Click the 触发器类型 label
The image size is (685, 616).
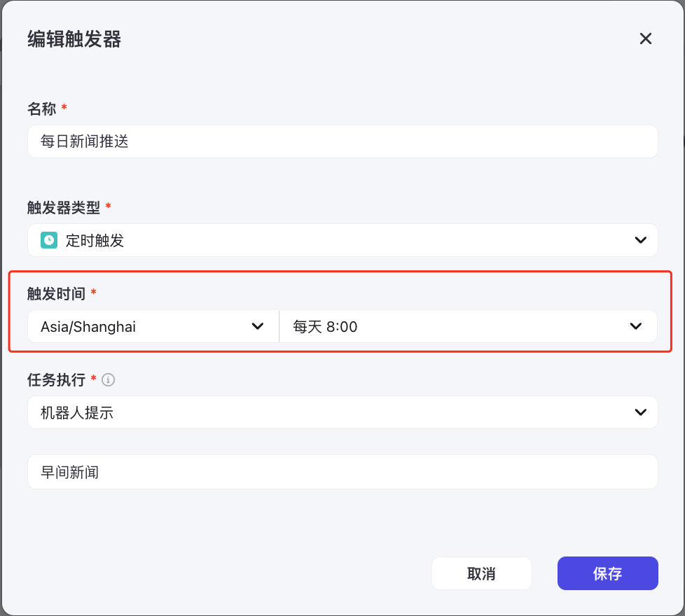[64, 207]
